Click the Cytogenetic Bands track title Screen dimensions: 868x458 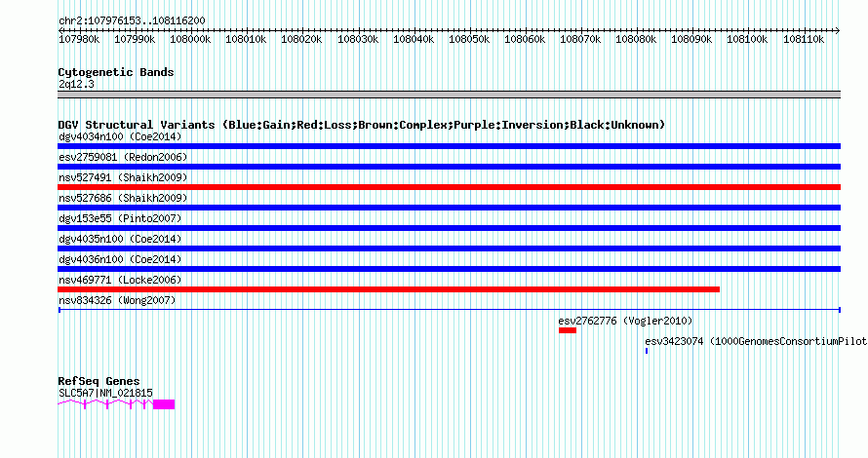pos(116,72)
